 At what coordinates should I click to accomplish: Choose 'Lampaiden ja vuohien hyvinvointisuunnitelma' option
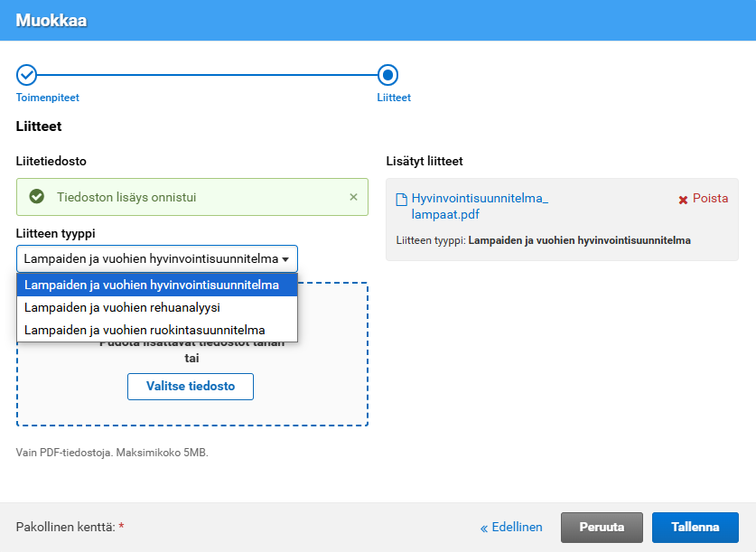152,285
